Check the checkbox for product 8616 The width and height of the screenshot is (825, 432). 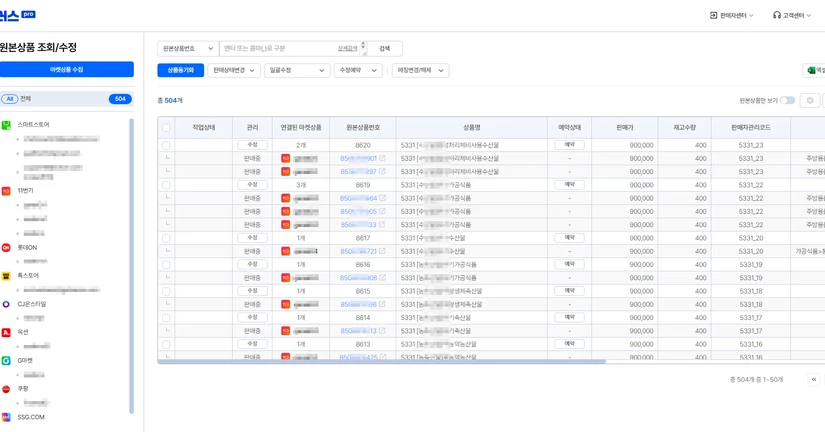(166, 265)
